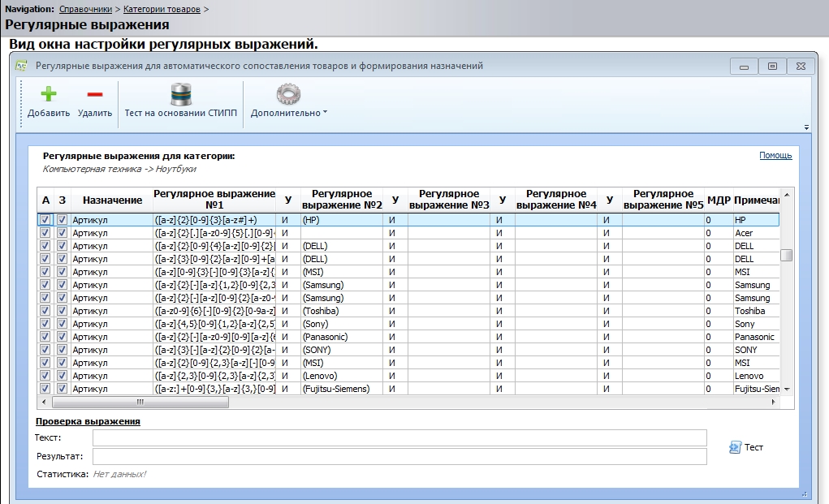The width and height of the screenshot is (829, 504).
Task: Select the ([a-z]{2}[0-9]{3}[a-z#]+) cell
Action: pyautogui.click(x=214, y=219)
